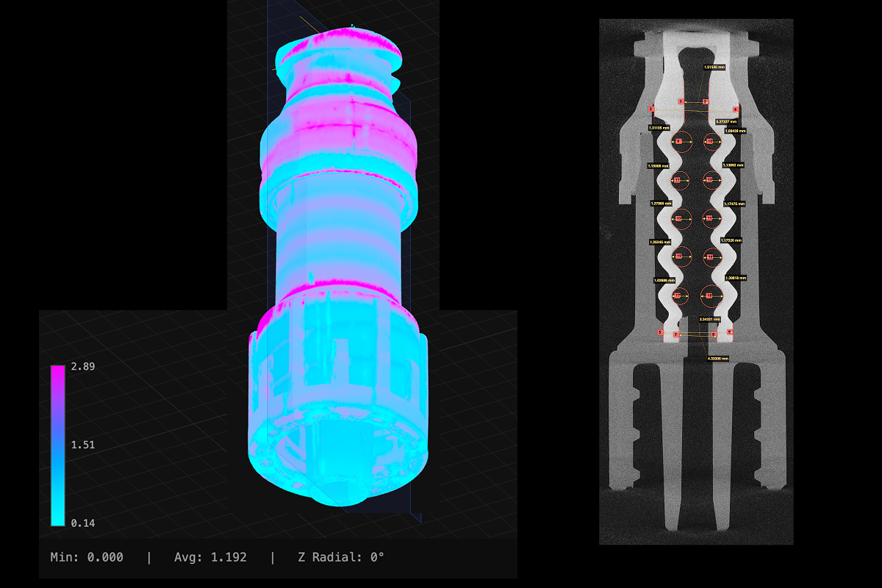Click measurement marker 4 on the right wall
This screenshot has width=882, height=588.
pyautogui.click(x=736, y=110)
